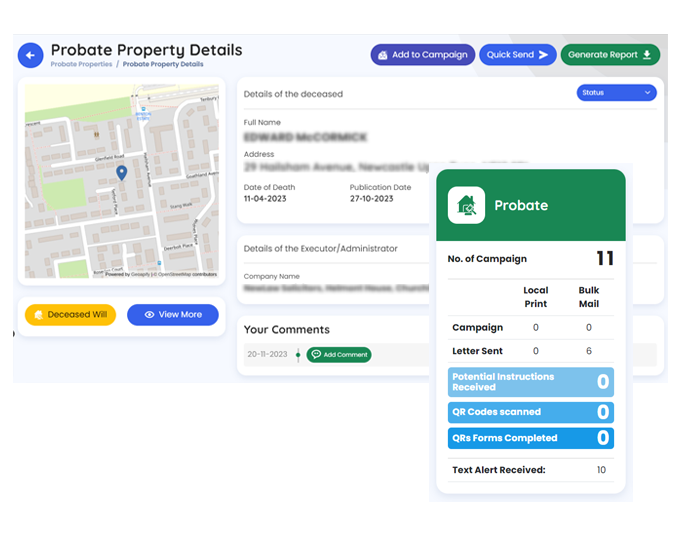Select Potential Instructions Received bar
Screen dimensions: 682x542
[x=531, y=382]
